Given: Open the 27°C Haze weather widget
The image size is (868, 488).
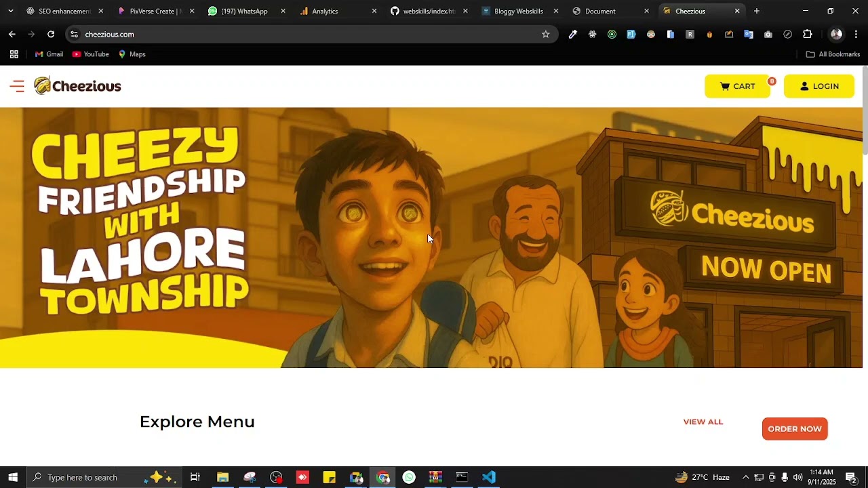Looking at the screenshot, I should pos(703,477).
